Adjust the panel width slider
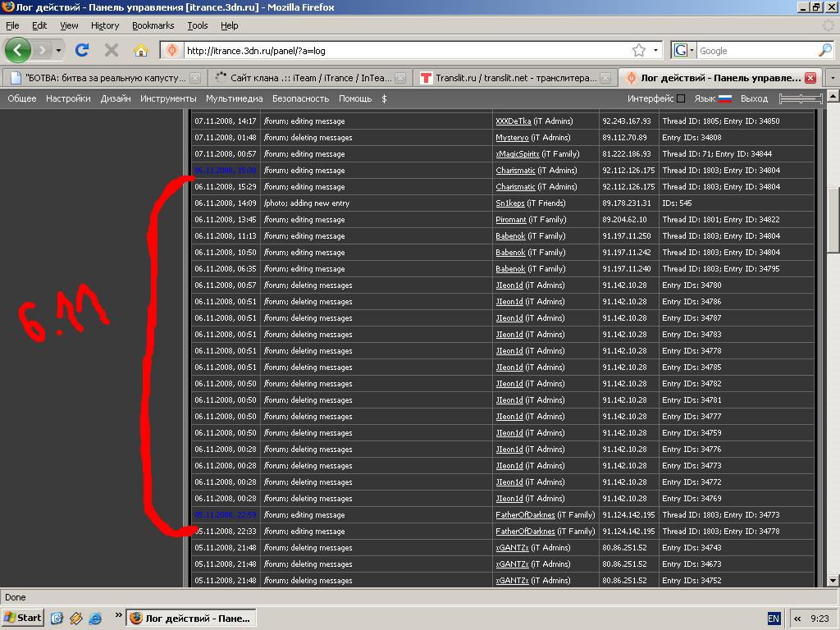The height and width of the screenshot is (630, 840). click(801, 98)
